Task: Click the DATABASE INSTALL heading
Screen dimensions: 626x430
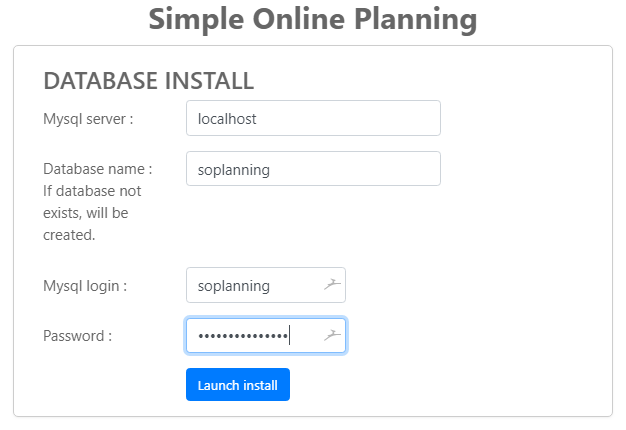Action: click(148, 81)
